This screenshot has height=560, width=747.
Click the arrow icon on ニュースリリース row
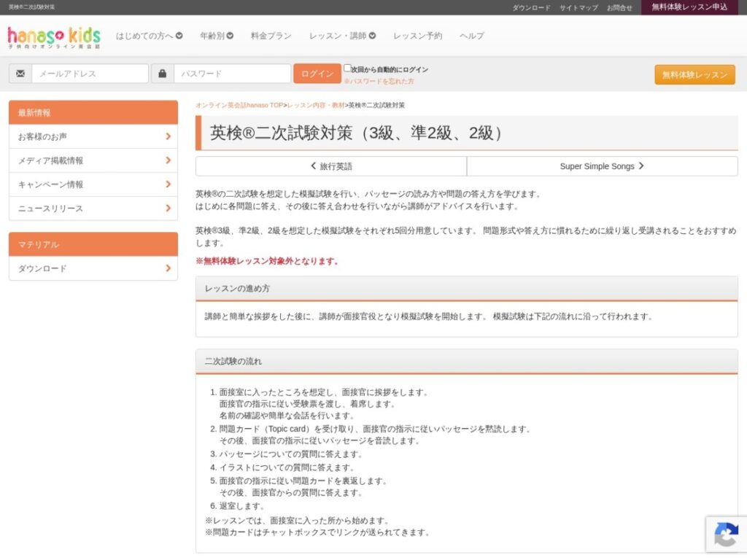(x=169, y=208)
